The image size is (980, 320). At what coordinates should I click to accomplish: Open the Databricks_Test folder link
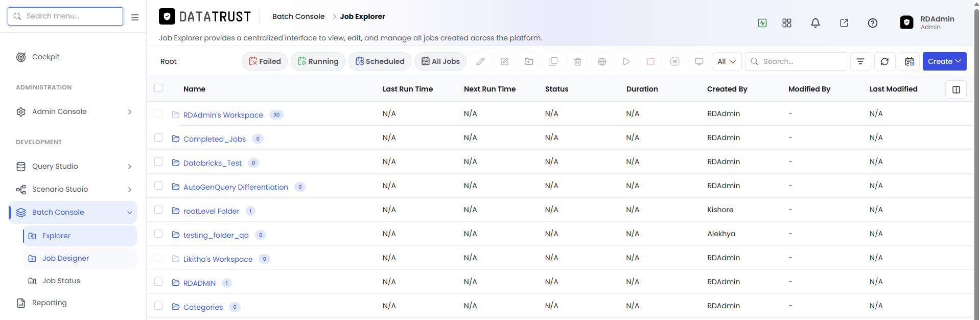pos(213,163)
